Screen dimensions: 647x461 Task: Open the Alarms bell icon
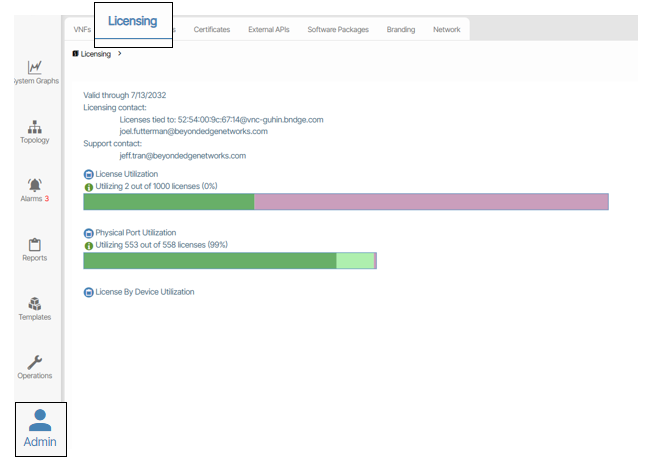[35, 187]
